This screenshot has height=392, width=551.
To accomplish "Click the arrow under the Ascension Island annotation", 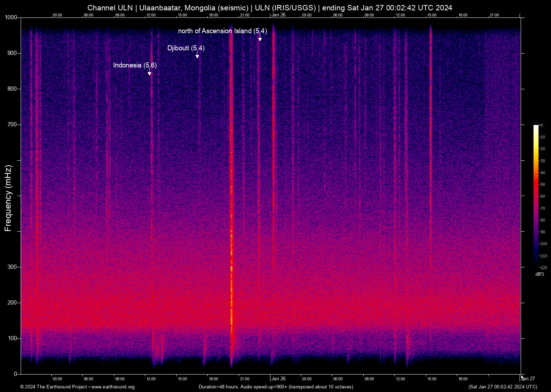I will pos(260,38).
